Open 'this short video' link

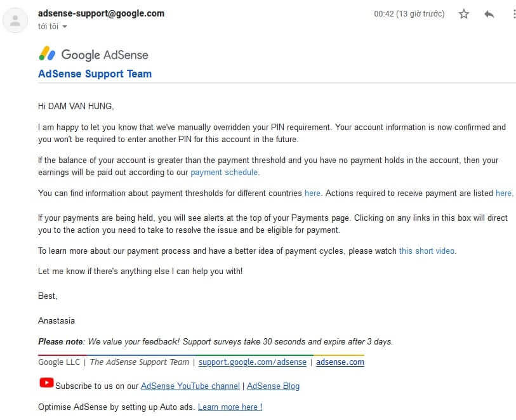click(427, 251)
